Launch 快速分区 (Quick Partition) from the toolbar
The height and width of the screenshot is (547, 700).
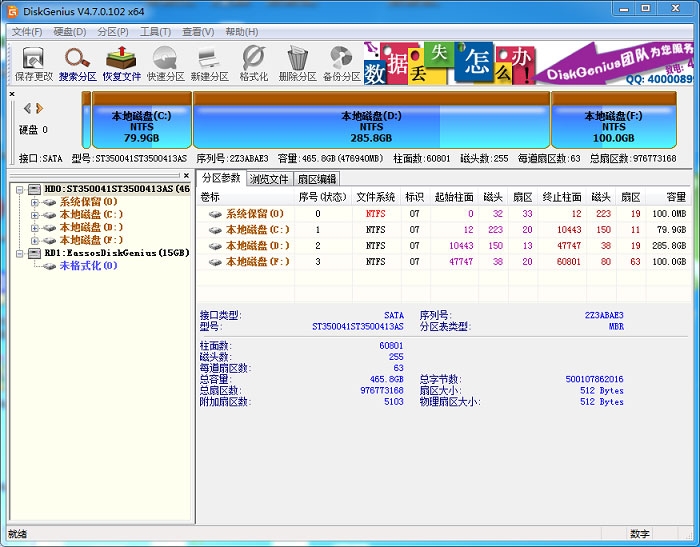click(165, 63)
